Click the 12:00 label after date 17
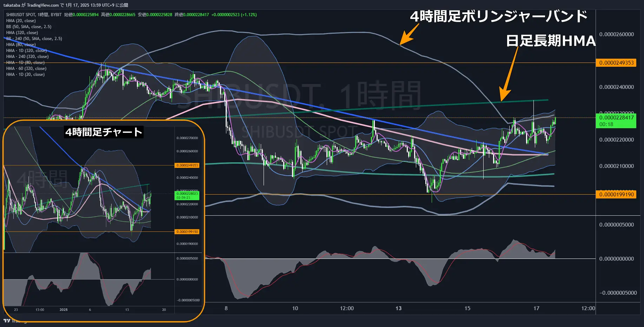This screenshot has height=327, width=644. point(588,308)
